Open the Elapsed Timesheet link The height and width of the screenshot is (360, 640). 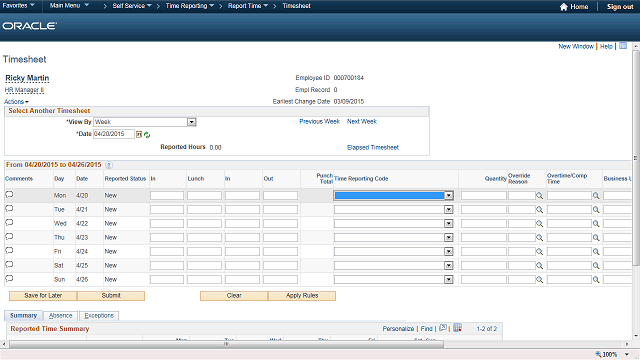373,147
